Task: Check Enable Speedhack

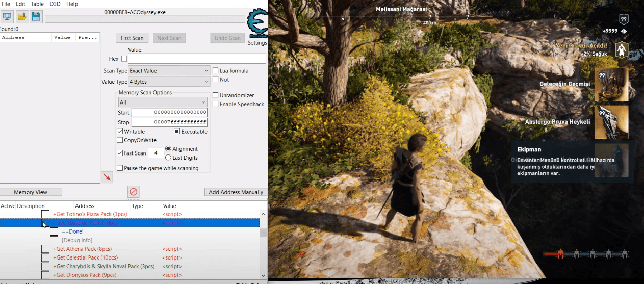Action: point(216,104)
